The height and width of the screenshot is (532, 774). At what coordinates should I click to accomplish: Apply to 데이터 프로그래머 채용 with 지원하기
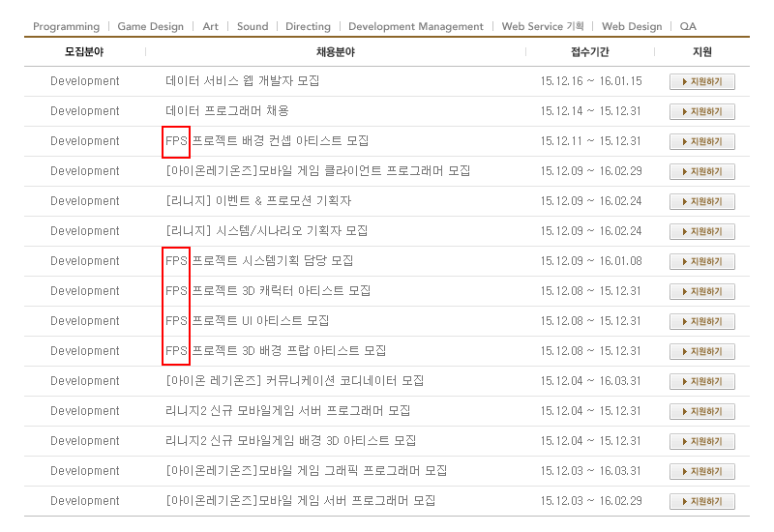click(701, 112)
